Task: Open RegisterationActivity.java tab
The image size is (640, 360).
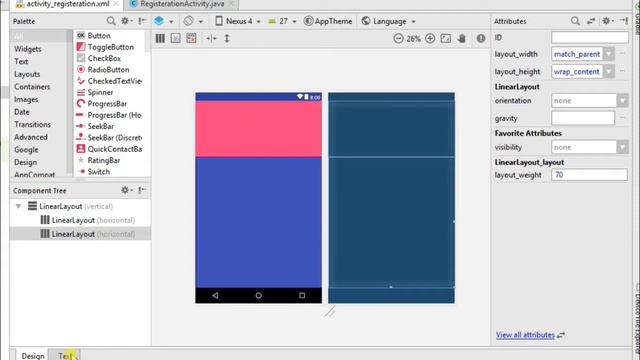Action: 182,4
